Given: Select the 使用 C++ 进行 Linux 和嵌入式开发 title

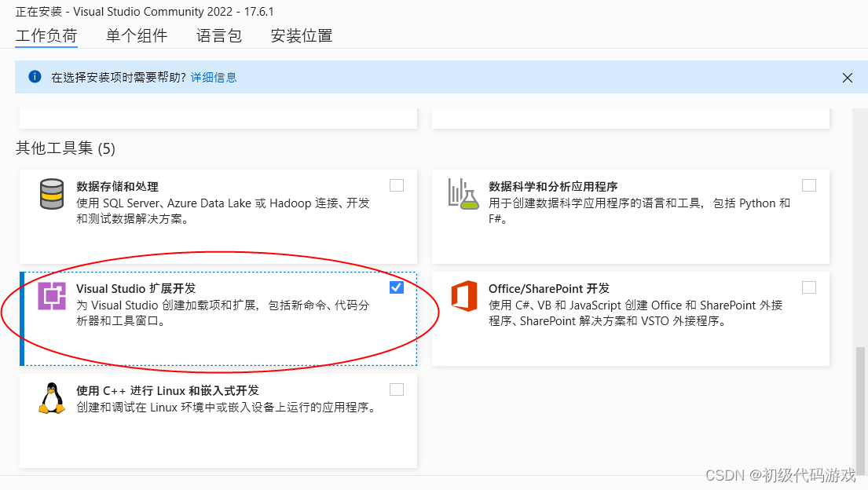Looking at the screenshot, I should coord(168,391).
